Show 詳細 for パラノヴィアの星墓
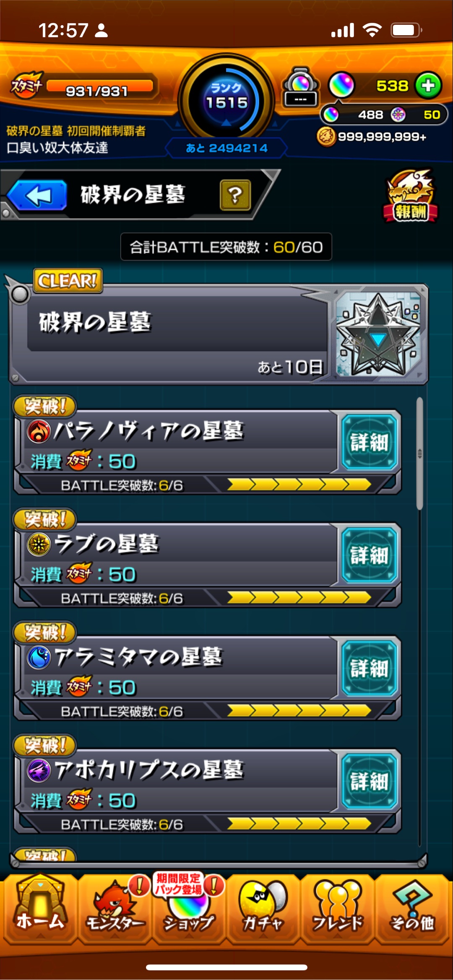453x980 pixels. 369,442
